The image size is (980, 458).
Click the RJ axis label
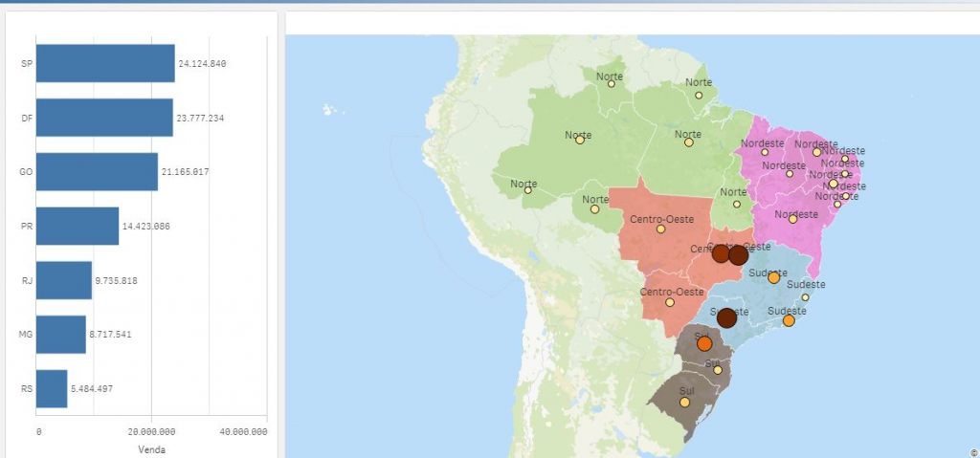[x=26, y=280]
